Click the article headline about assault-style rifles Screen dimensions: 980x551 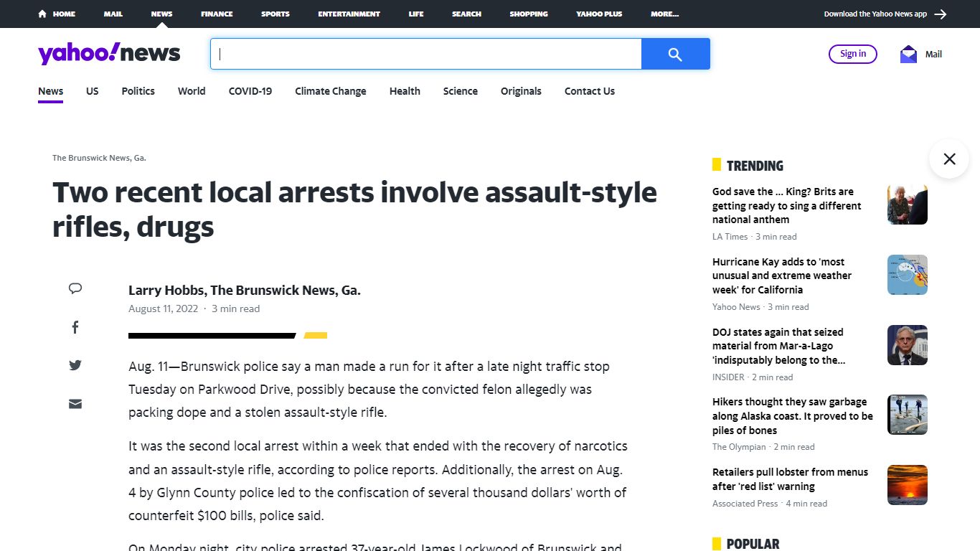tap(354, 209)
